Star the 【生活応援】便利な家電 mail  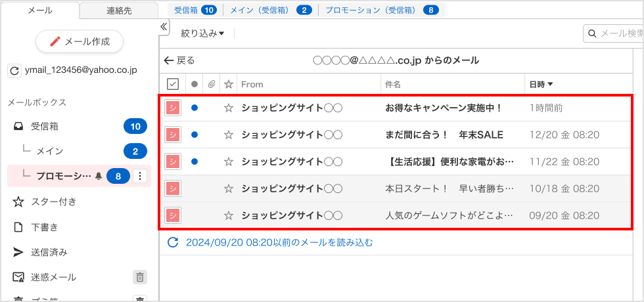pos(229,162)
